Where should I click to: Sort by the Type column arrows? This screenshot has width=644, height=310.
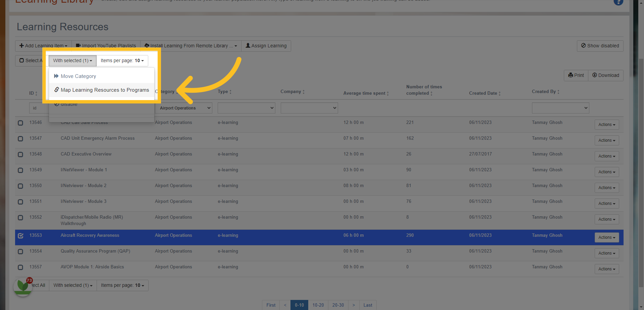[230, 92]
